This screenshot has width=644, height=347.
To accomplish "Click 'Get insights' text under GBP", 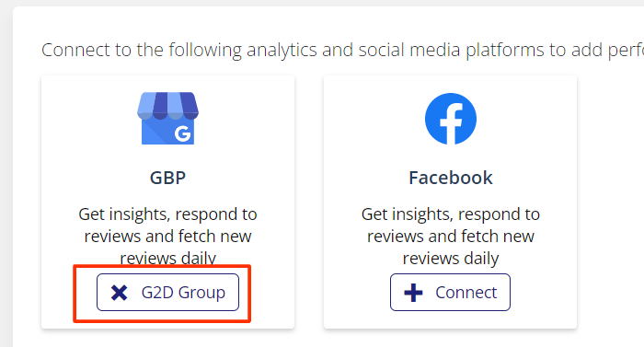I will [x=122, y=214].
